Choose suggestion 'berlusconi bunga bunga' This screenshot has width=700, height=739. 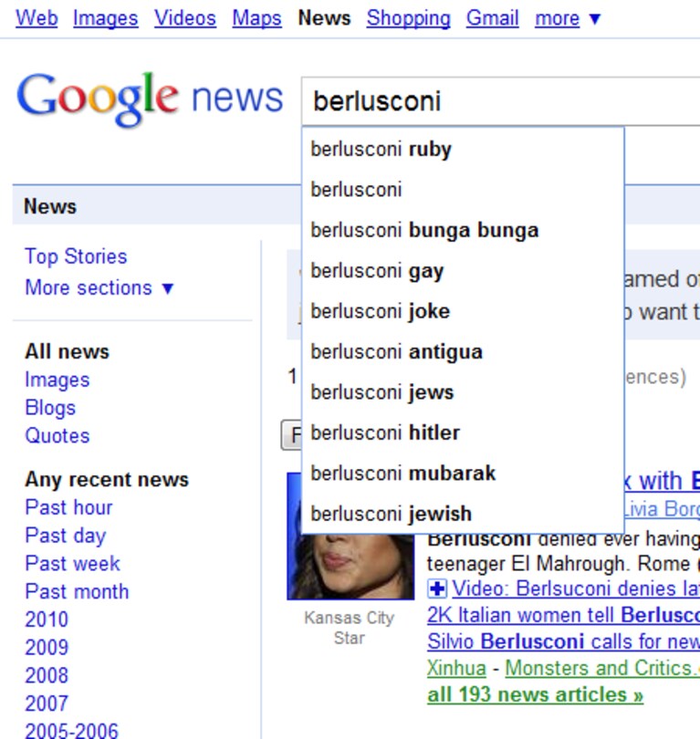click(x=463, y=231)
